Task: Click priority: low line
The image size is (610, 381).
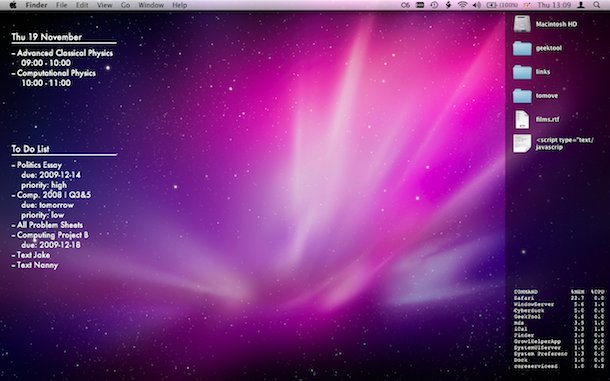Action: click(x=43, y=215)
